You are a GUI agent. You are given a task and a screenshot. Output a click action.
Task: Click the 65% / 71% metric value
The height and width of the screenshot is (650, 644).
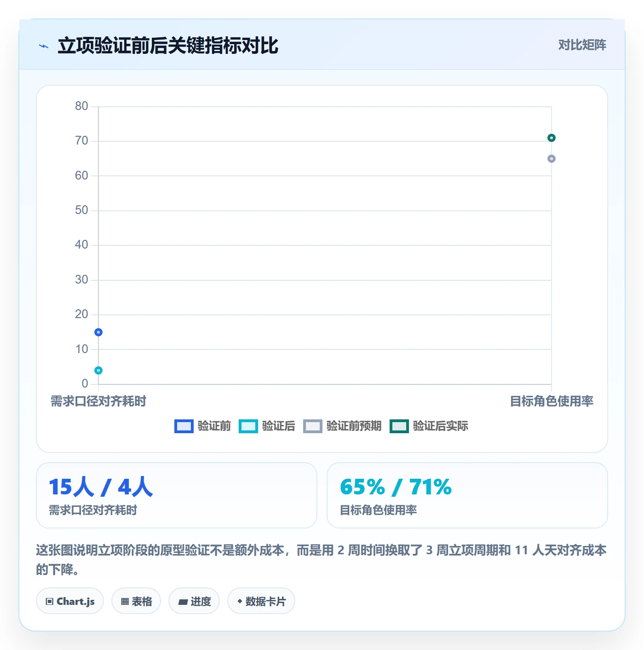396,487
